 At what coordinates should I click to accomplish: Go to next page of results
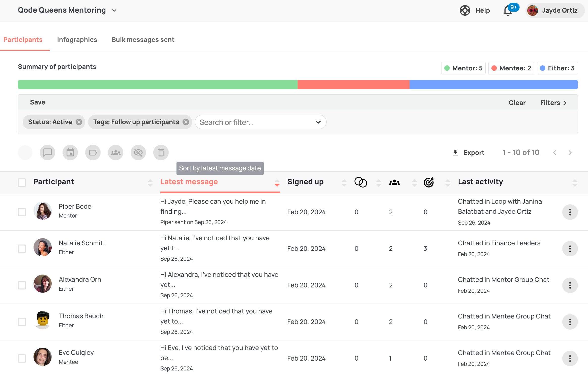coord(570,153)
